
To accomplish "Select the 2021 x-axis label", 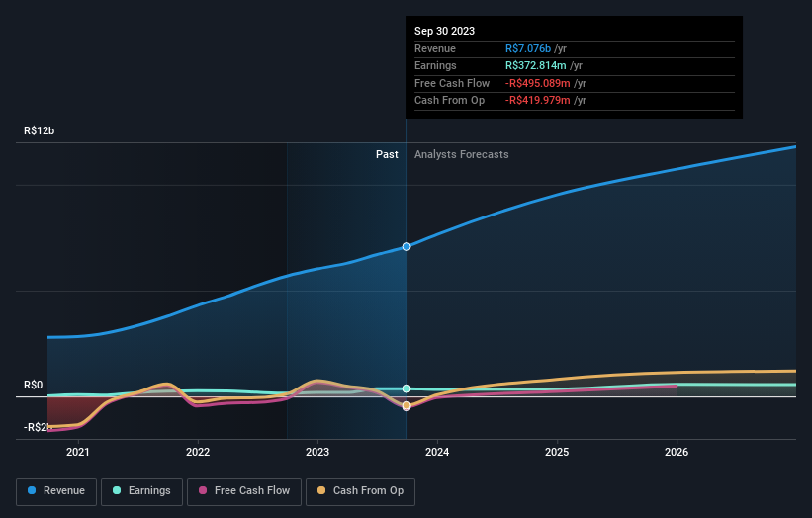I will pos(78,453).
